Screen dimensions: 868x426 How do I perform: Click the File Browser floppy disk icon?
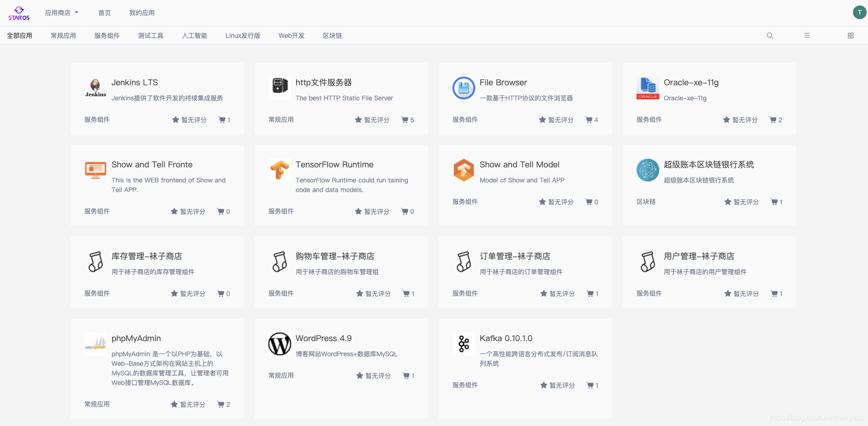click(x=463, y=88)
